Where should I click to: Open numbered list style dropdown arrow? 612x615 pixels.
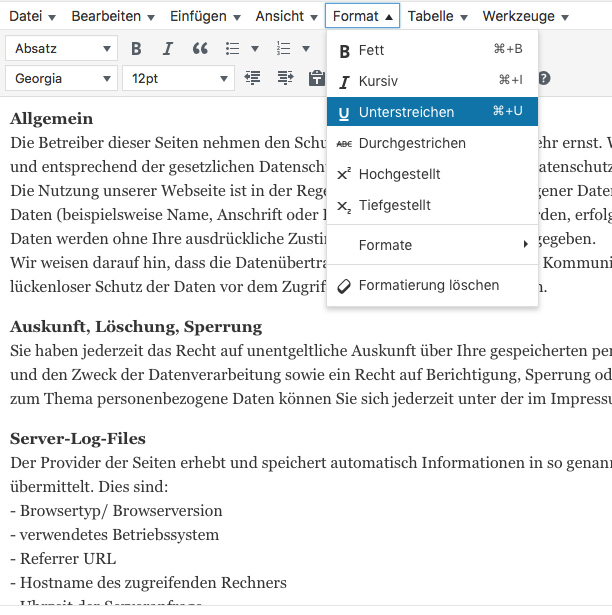coord(306,49)
